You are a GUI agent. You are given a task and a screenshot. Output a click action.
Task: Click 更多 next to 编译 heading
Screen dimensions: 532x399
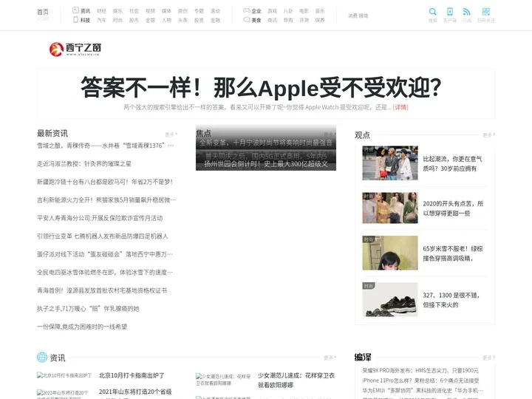pos(488,358)
